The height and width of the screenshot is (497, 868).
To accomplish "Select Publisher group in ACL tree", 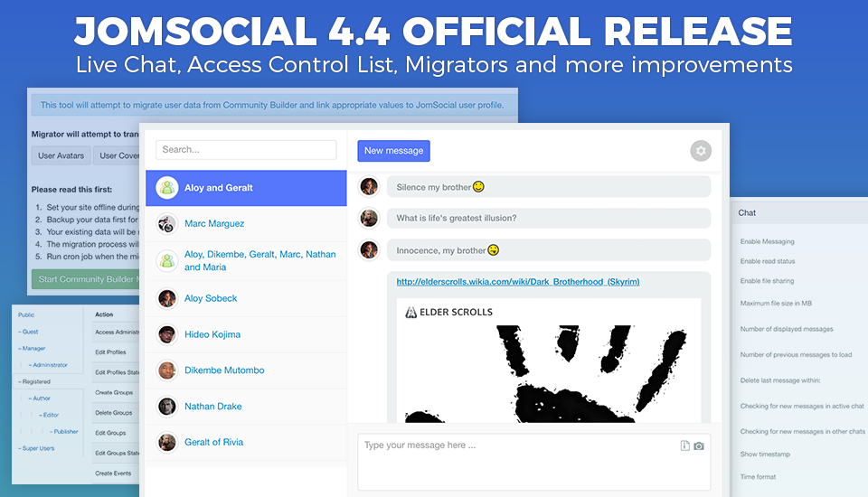I will click(x=64, y=431).
